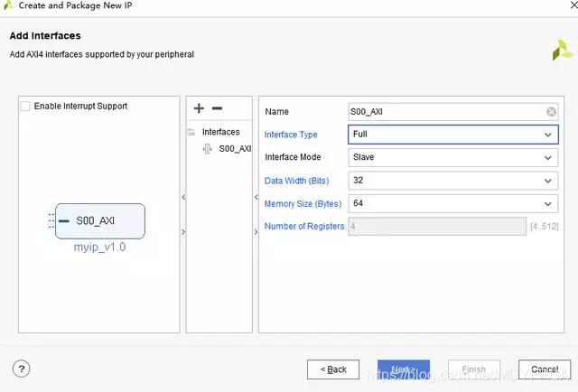Click the S00_AXI port minus symbol on block

64,221
